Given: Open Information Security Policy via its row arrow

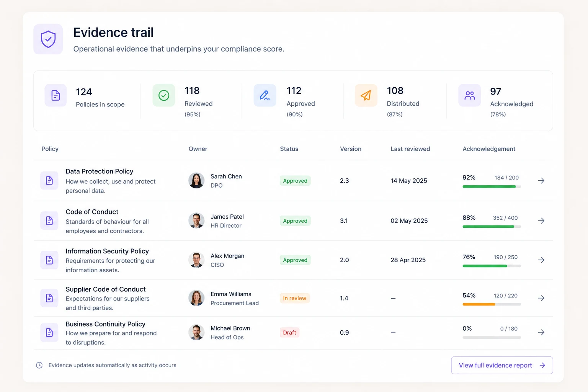Looking at the screenshot, I should tap(541, 260).
